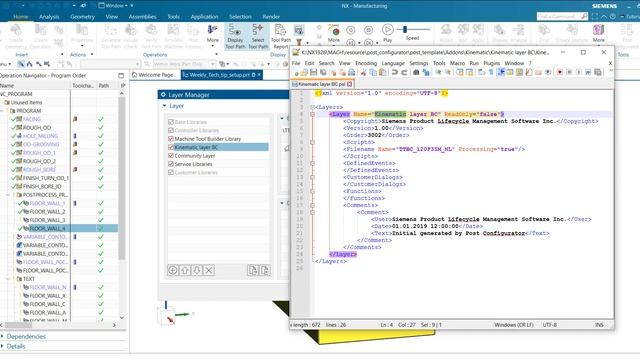This screenshot has height=360, width=640.
Task: Toggle the Controller Libraries checkbox
Action: (171, 130)
